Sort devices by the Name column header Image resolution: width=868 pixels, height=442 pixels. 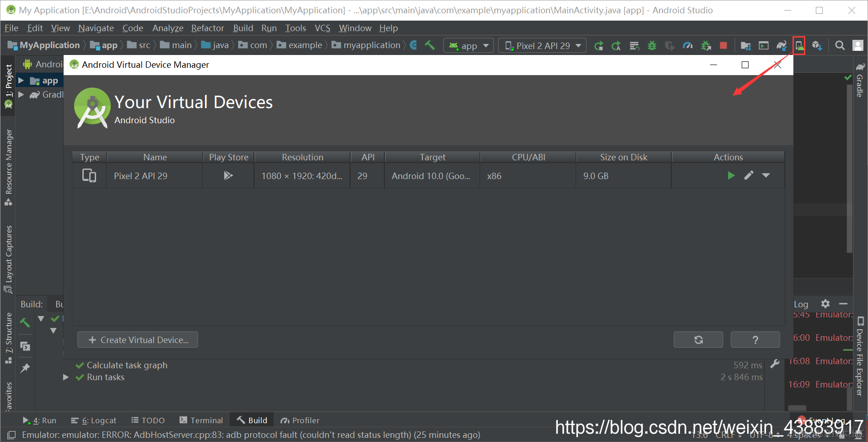click(x=155, y=157)
